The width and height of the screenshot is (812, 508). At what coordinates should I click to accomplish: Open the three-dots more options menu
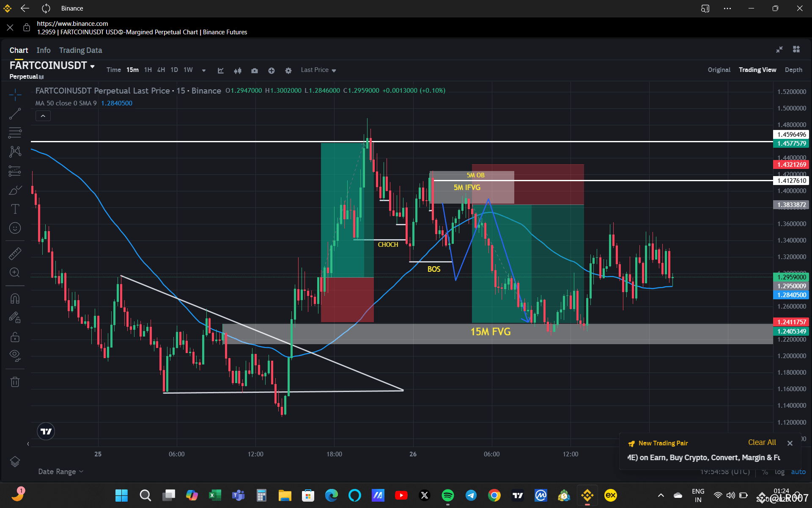click(727, 8)
